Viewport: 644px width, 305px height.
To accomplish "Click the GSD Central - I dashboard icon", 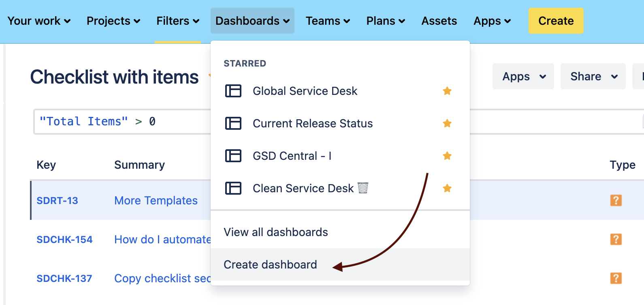I will (x=233, y=156).
